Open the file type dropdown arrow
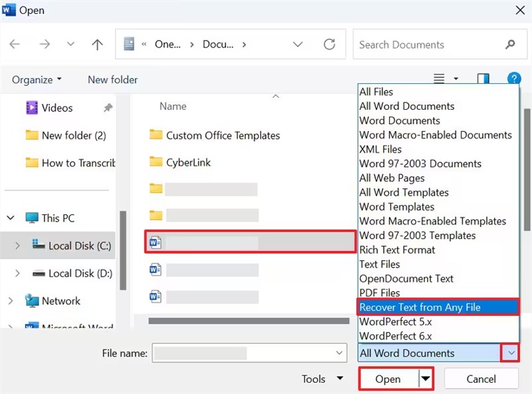 (x=511, y=353)
